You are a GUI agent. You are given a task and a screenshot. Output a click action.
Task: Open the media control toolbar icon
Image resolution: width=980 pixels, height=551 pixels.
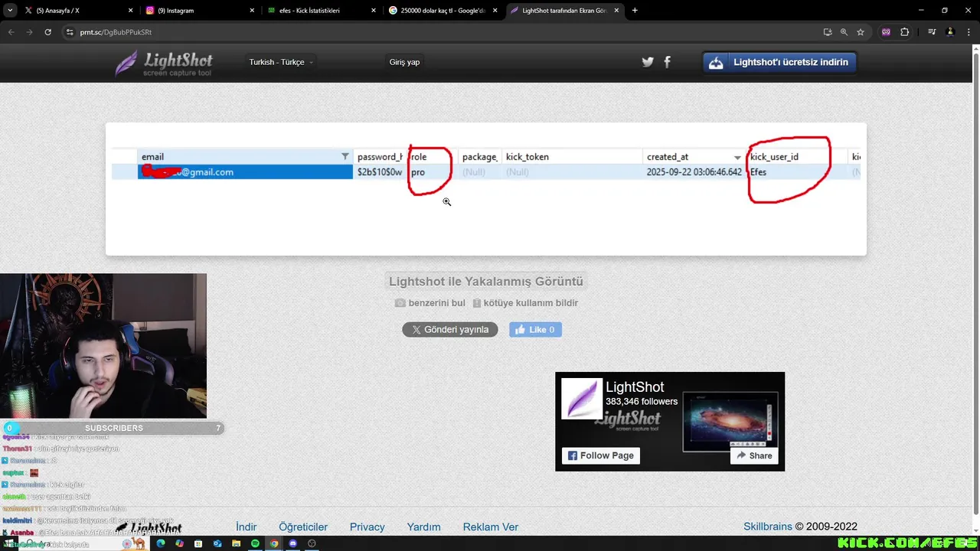point(932,32)
